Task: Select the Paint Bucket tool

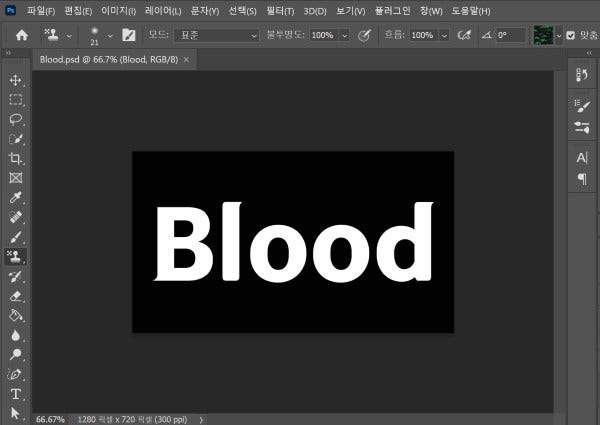Action: pyautogui.click(x=15, y=316)
